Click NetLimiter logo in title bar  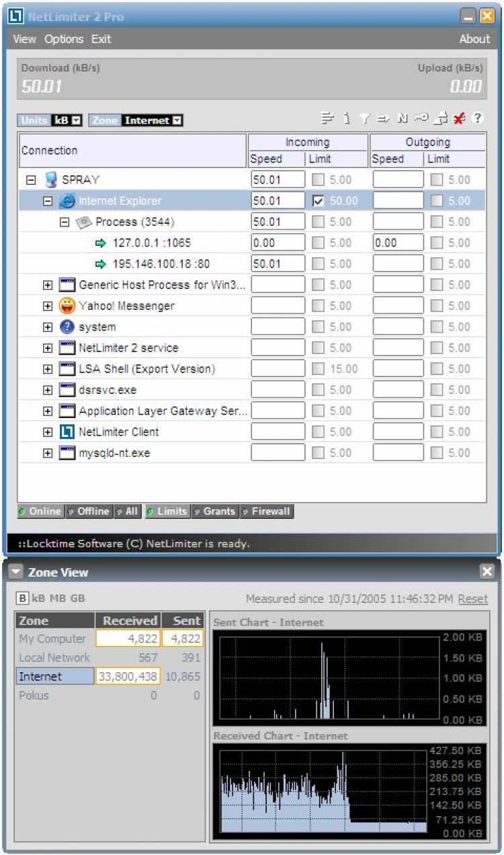(x=17, y=16)
